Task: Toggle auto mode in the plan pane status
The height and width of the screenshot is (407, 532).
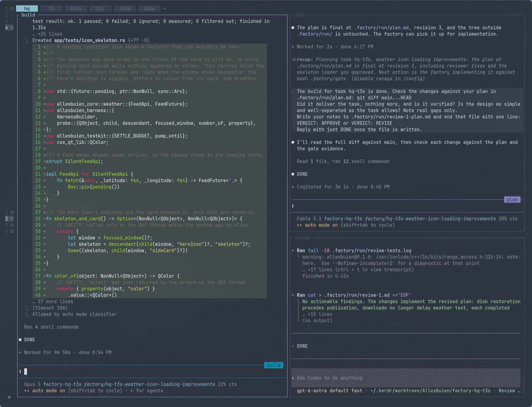Action: [x=318, y=225]
